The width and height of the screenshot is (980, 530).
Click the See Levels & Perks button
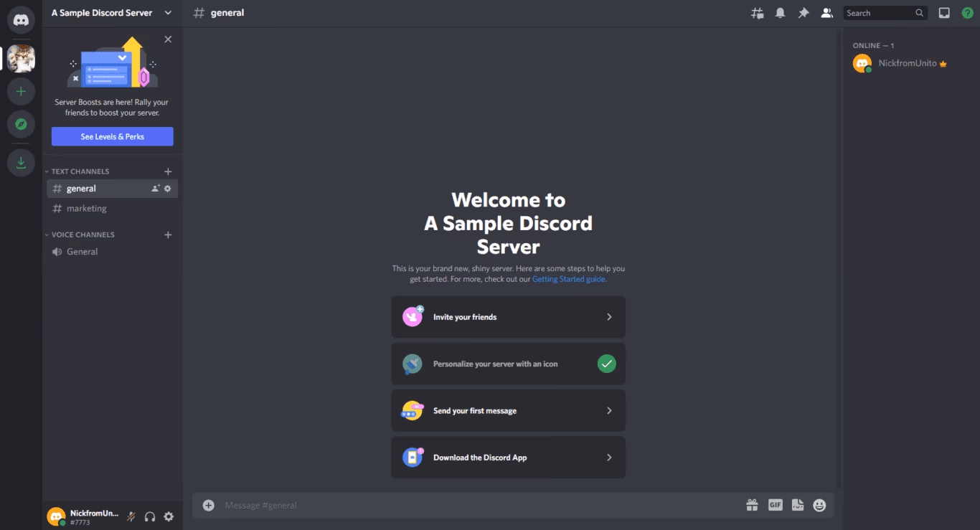(112, 136)
